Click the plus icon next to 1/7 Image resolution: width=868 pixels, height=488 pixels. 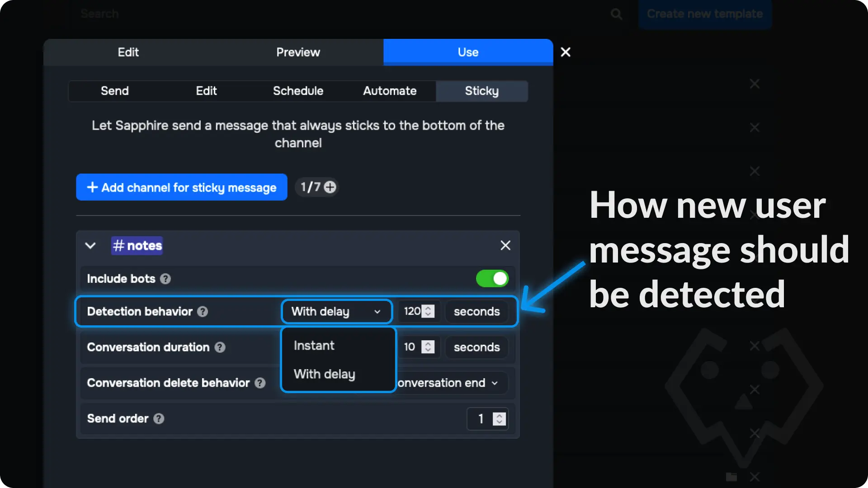(330, 187)
